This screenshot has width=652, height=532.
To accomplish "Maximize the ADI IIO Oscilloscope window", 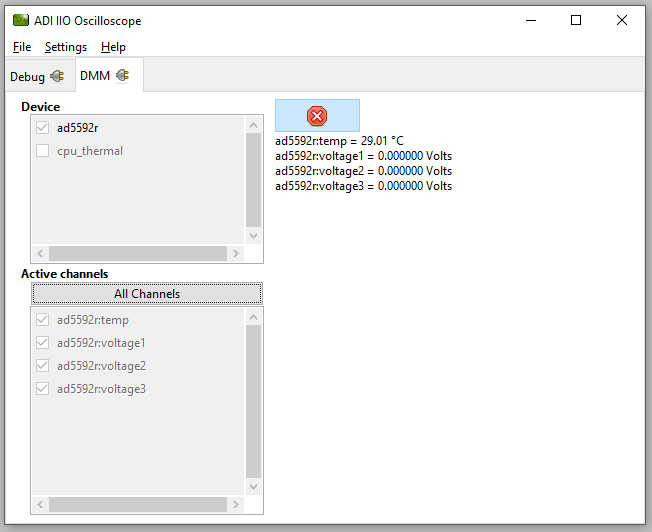I will 576,20.
